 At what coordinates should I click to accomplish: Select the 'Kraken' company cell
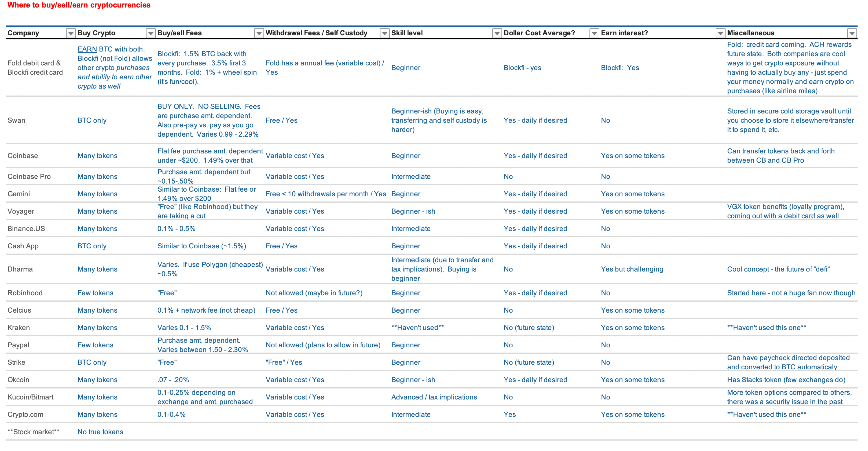[19, 328]
